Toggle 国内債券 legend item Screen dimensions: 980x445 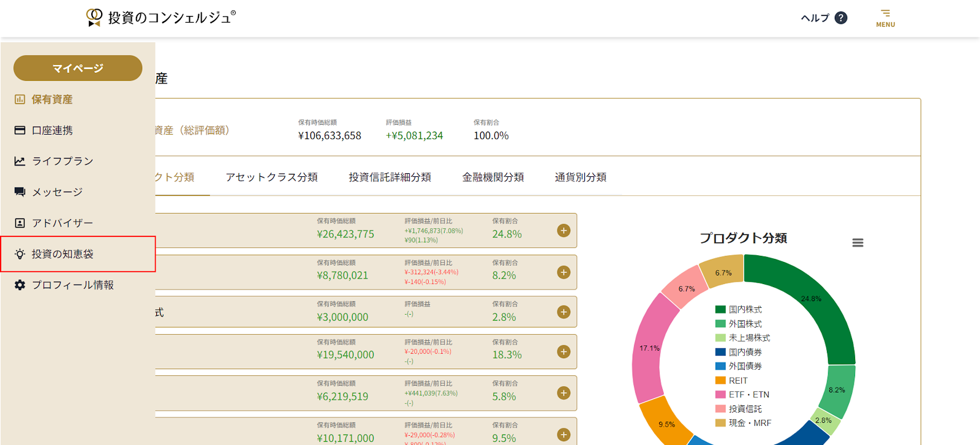pyautogui.click(x=739, y=352)
